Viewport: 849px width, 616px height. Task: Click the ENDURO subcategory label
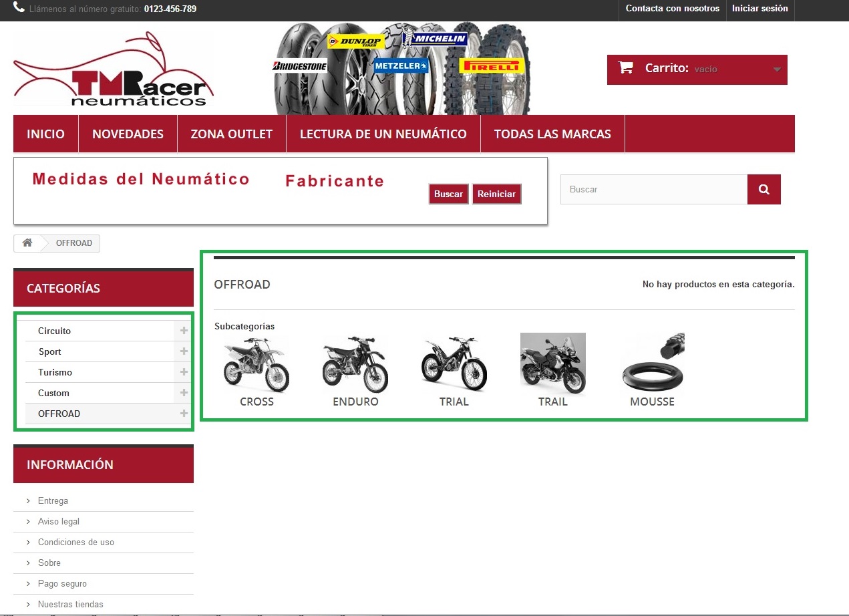point(355,402)
